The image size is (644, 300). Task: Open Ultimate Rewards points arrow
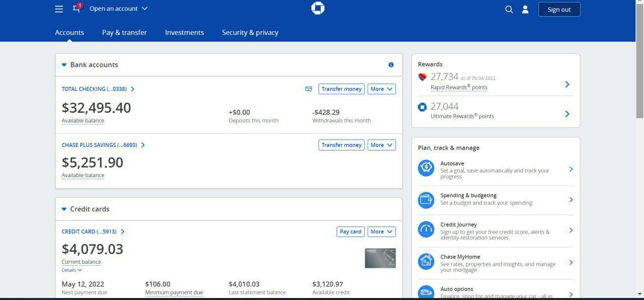click(567, 114)
